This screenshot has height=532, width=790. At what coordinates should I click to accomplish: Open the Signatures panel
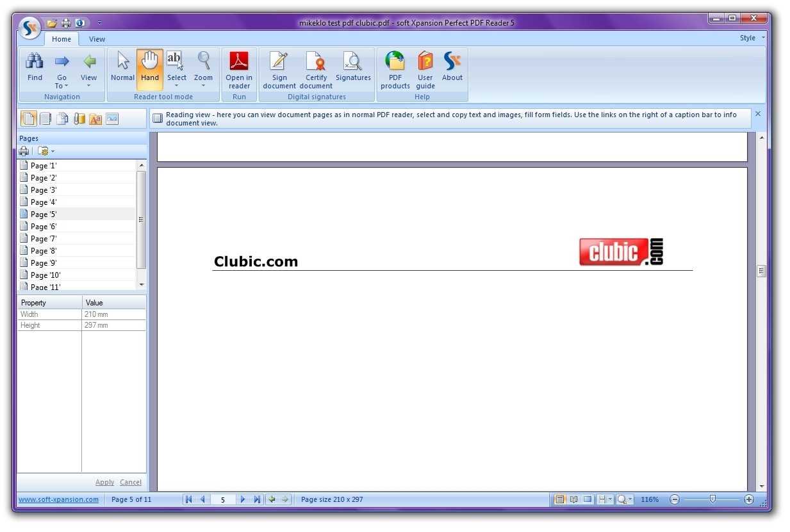pyautogui.click(x=353, y=67)
